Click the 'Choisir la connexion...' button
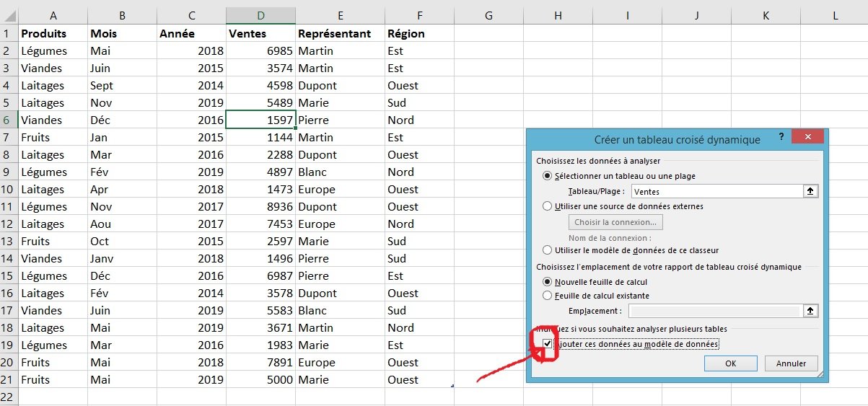The image size is (868, 406). tap(615, 222)
